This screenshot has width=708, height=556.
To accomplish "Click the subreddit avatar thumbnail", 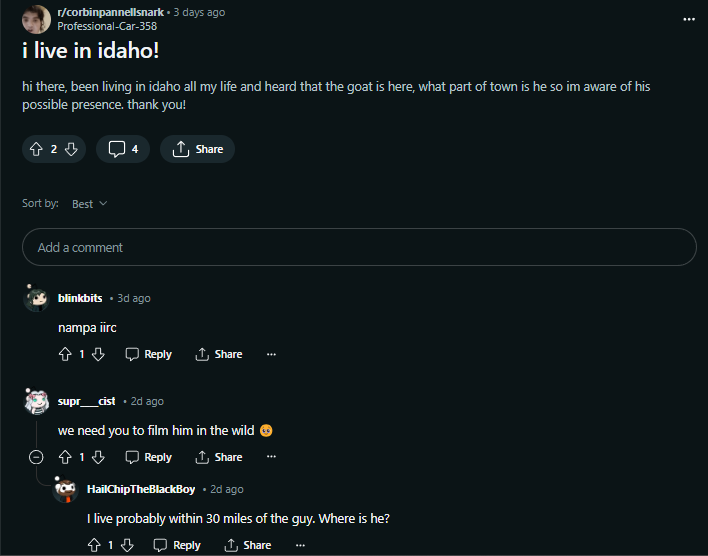I will click(37, 19).
